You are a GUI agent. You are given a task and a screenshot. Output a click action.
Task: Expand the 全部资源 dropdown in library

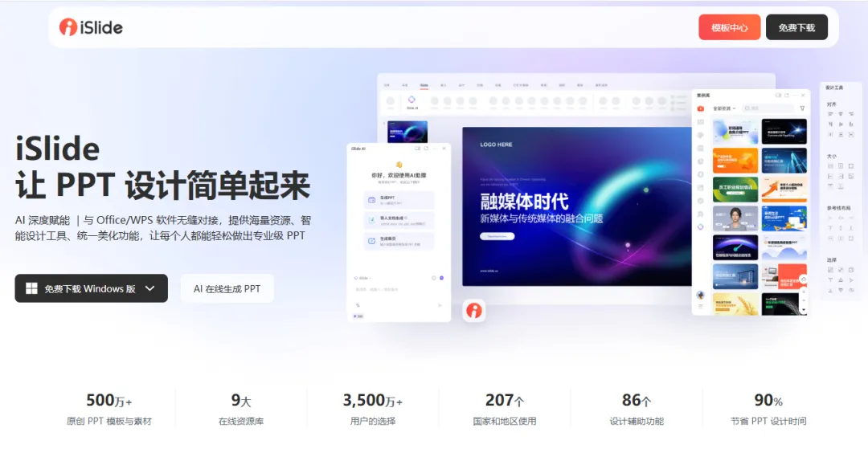pyautogui.click(x=724, y=108)
